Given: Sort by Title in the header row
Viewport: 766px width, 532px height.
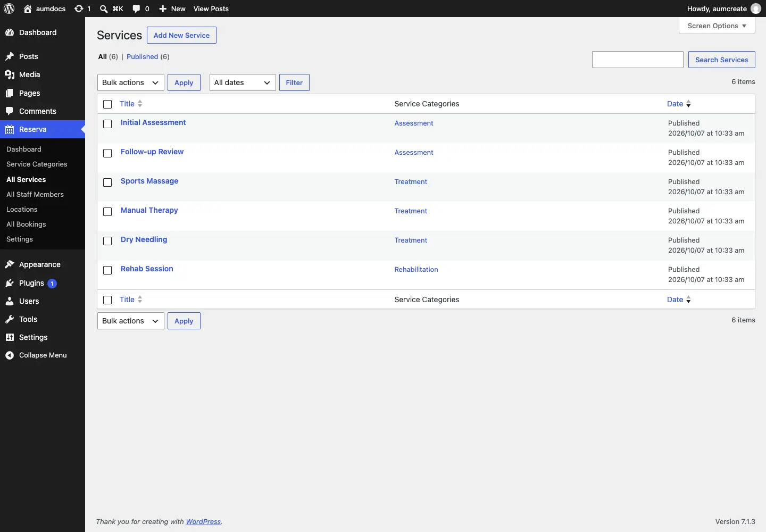Looking at the screenshot, I should coord(131,104).
